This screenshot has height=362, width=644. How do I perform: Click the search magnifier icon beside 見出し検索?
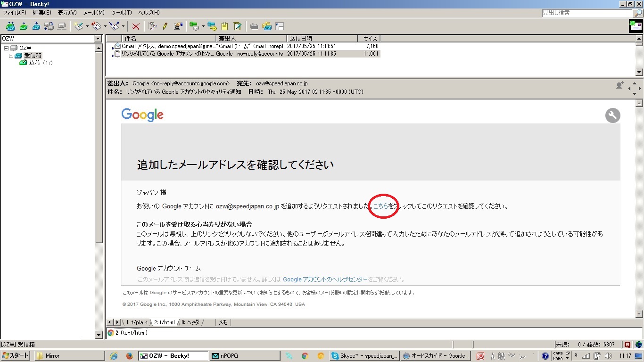click(637, 13)
